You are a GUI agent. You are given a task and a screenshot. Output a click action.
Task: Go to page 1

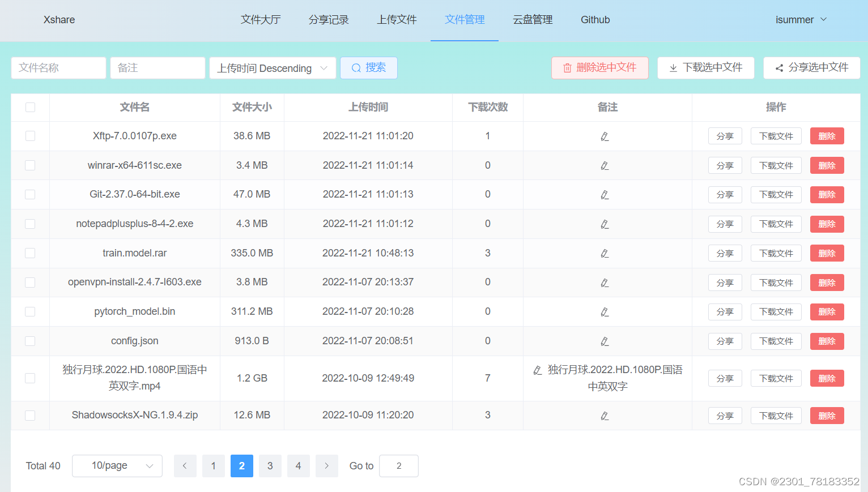click(214, 466)
